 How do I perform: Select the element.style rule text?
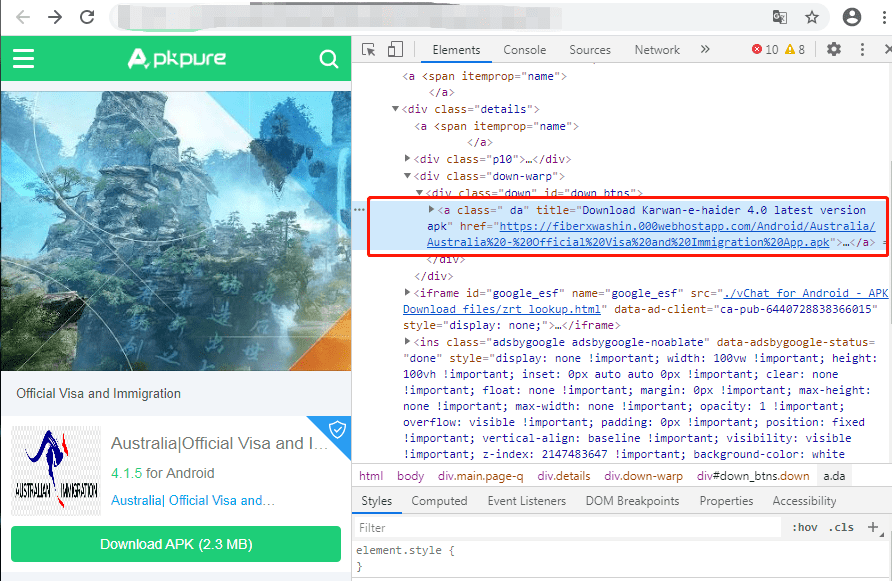(x=404, y=550)
